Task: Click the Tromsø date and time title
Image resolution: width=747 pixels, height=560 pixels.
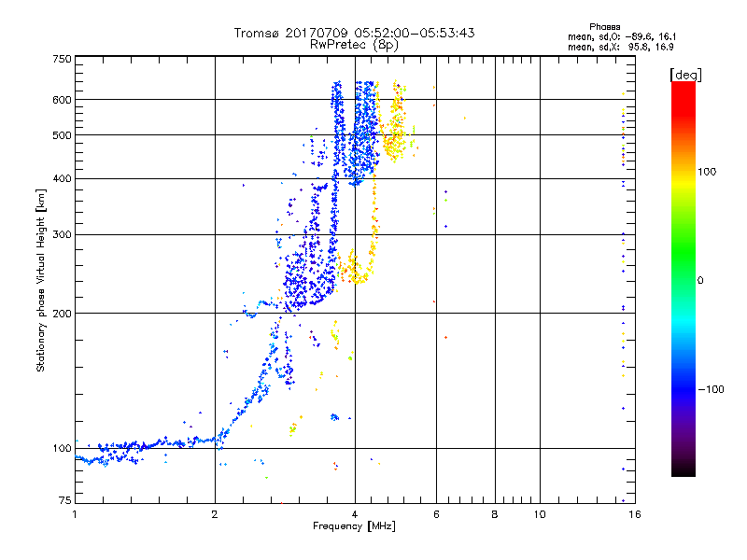Action: (x=354, y=33)
